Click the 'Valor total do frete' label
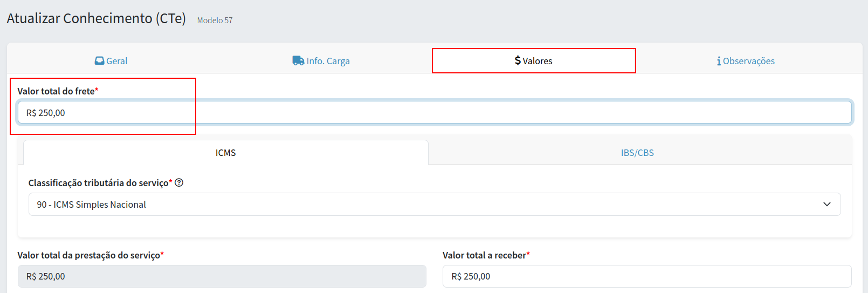The width and height of the screenshot is (868, 293). pos(56,91)
